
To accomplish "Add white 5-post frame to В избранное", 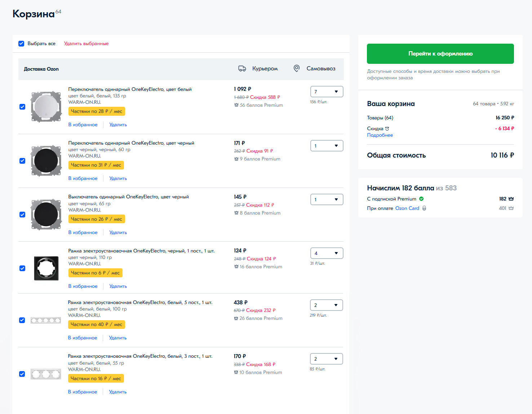I will pos(83,338).
